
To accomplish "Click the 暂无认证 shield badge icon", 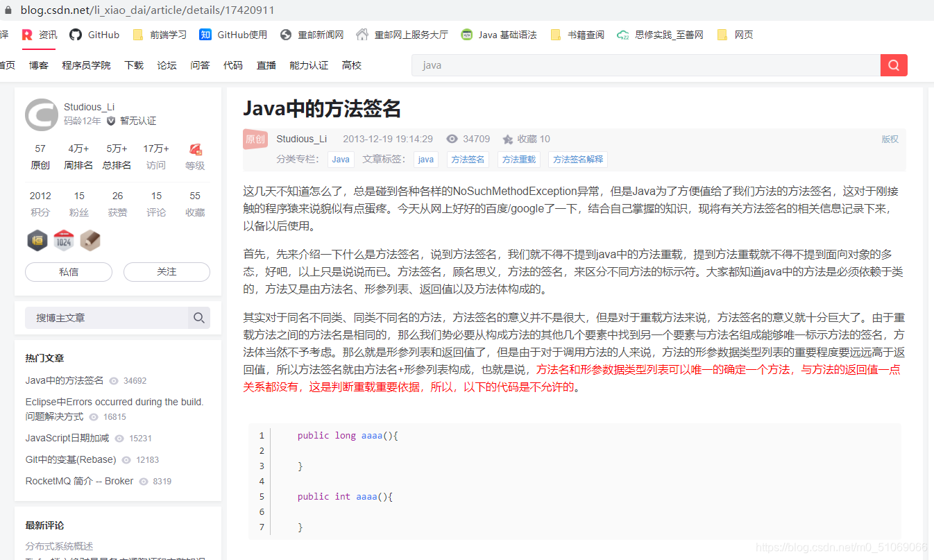I will 111,121.
